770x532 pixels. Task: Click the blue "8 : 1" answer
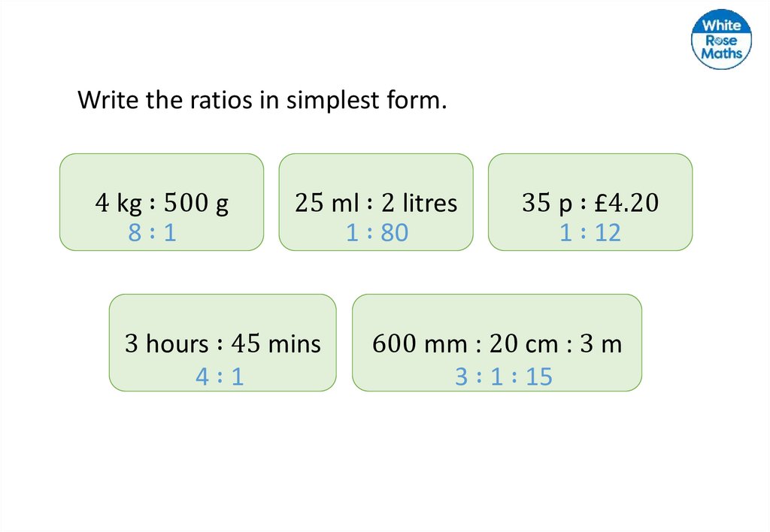[x=152, y=234]
